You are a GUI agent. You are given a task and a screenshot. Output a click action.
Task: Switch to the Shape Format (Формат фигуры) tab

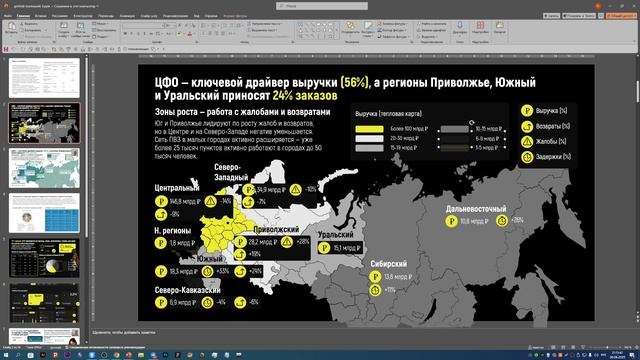tap(236, 16)
